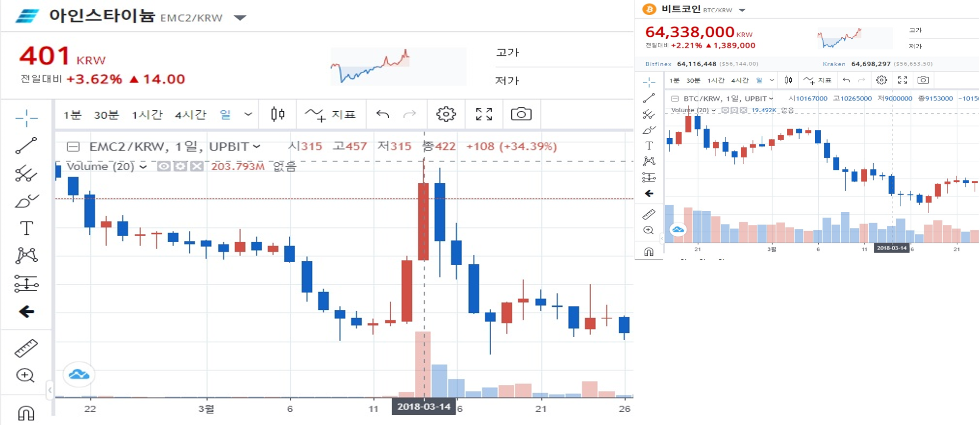The height and width of the screenshot is (425, 980).
Task: Activate the zoom-in magnifier in EMC2 chart
Action: tap(25, 375)
